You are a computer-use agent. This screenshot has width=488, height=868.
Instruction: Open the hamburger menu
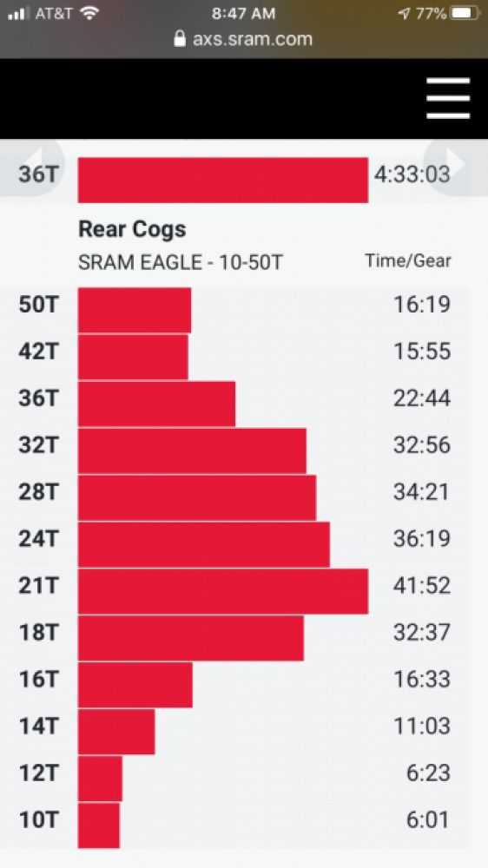[x=448, y=98]
